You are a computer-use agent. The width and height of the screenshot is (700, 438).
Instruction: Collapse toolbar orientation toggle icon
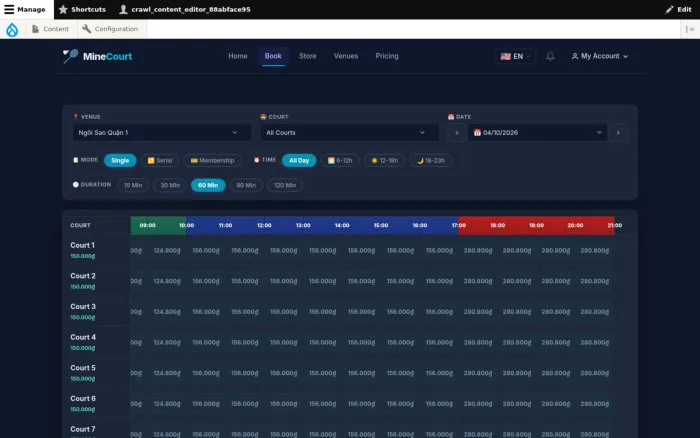click(x=690, y=29)
